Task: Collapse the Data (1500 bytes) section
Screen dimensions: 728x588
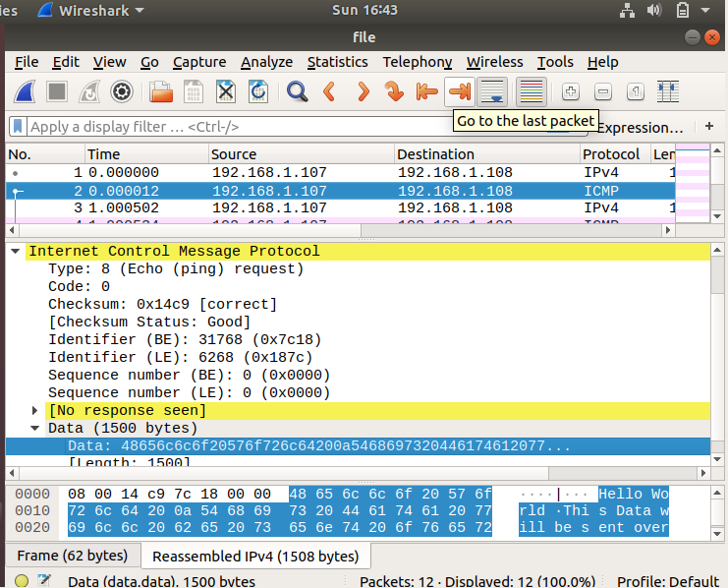Action: point(35,429)
